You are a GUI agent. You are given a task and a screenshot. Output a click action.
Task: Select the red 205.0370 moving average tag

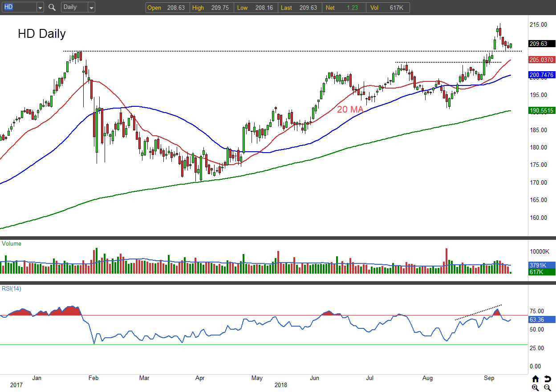pos(542,60)
